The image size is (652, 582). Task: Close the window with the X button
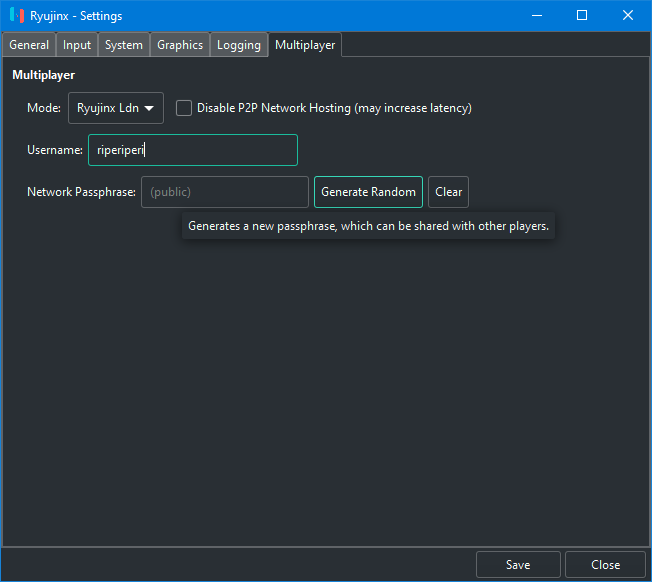[628, 16]
